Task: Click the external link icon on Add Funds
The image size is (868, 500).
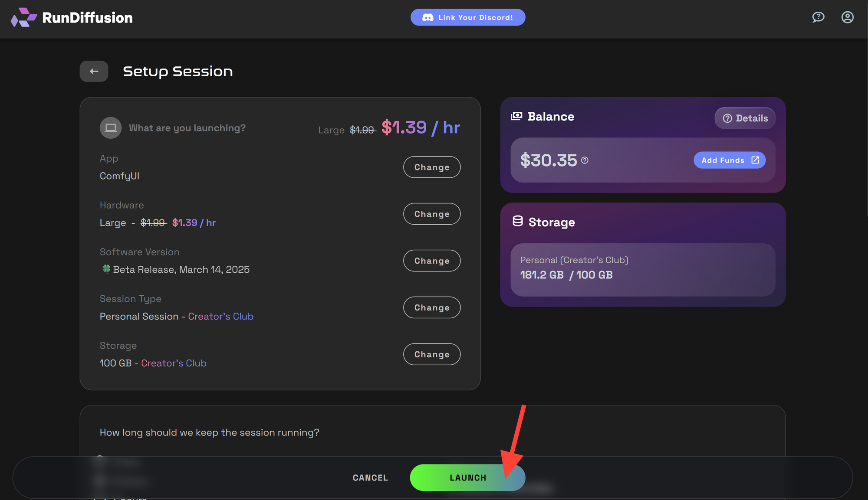Action: (x=755, y=160)
